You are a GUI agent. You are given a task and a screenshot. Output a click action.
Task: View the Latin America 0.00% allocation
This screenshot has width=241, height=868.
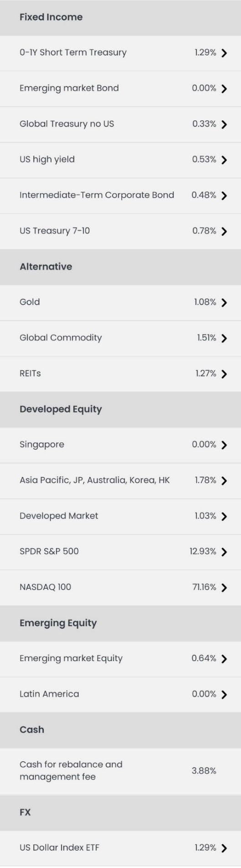pyautogui.click(x=204, y=694)
